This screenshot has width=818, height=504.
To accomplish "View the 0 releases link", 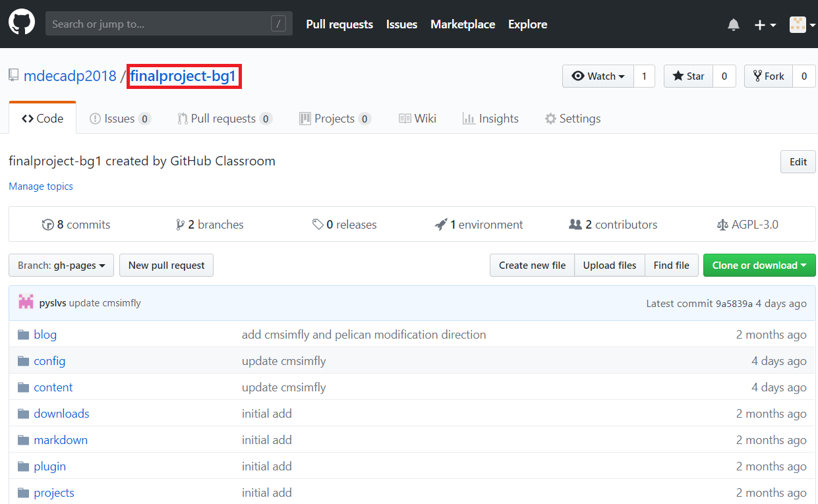I will (344, 225).
